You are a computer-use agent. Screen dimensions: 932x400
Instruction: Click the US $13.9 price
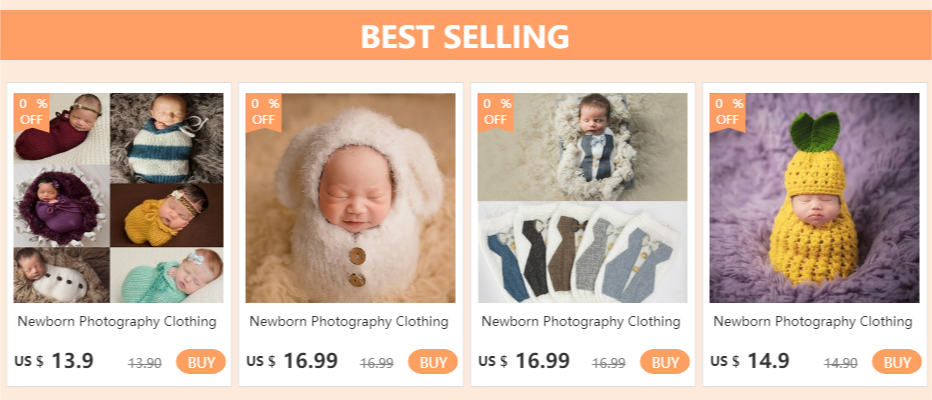[55, 361]
